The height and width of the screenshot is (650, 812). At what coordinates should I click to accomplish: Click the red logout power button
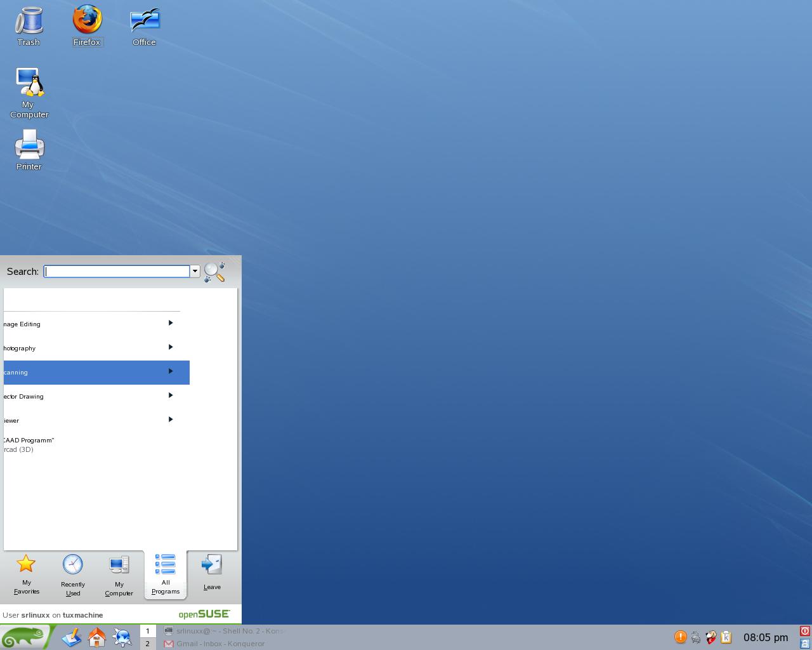click(x=805, y=631)
